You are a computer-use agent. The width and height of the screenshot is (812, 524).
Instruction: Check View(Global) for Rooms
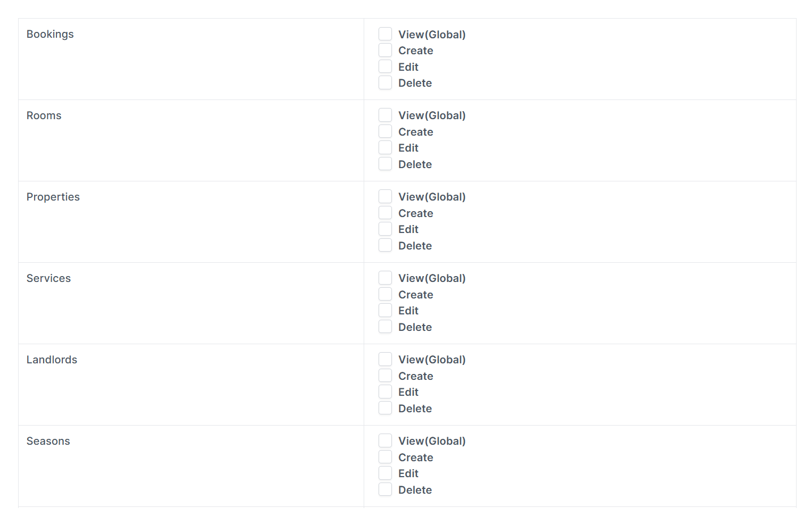pyautogui.click(x=385, y=115)
